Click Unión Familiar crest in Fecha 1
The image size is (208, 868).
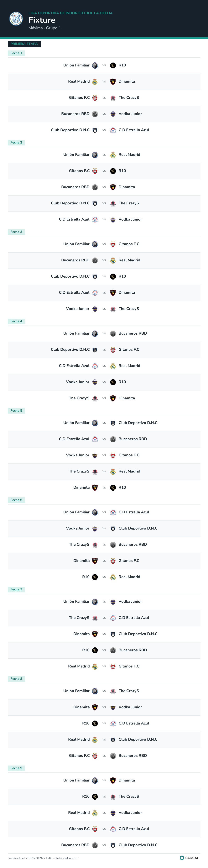[95, 65]
